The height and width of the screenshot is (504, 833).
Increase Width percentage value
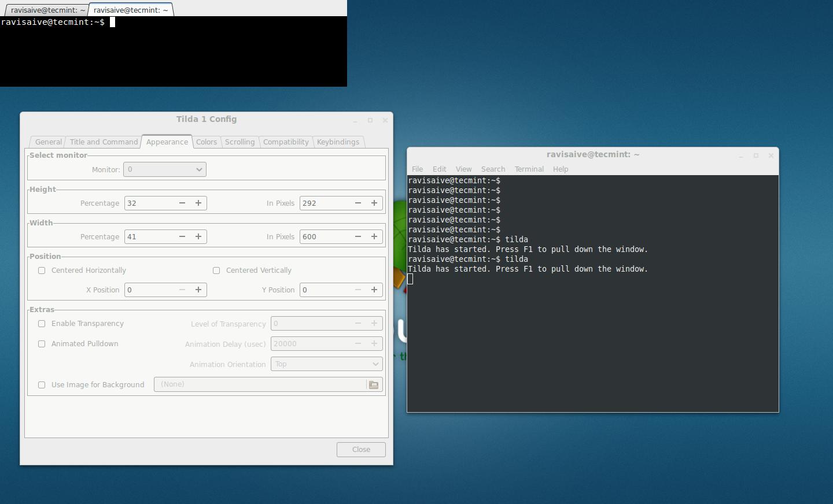(198, 236)
